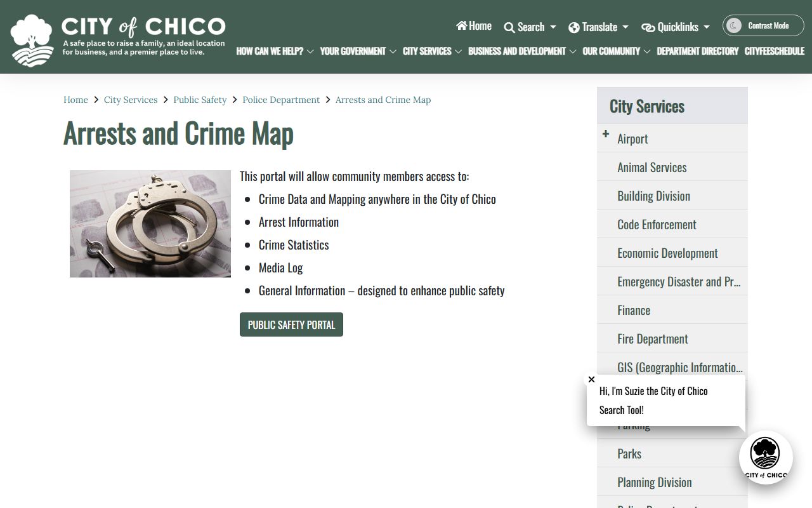Open the Quicklinks dropdown arrow
812x508 pixels.
click(707, 27)
